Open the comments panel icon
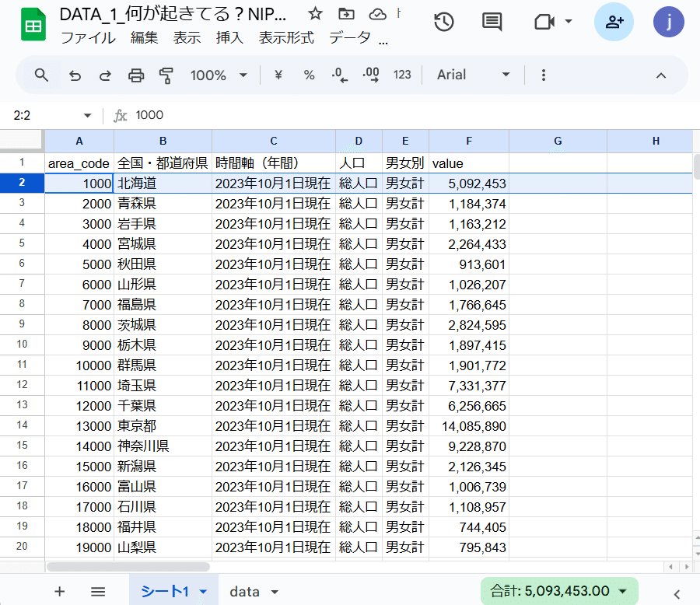 492,22
